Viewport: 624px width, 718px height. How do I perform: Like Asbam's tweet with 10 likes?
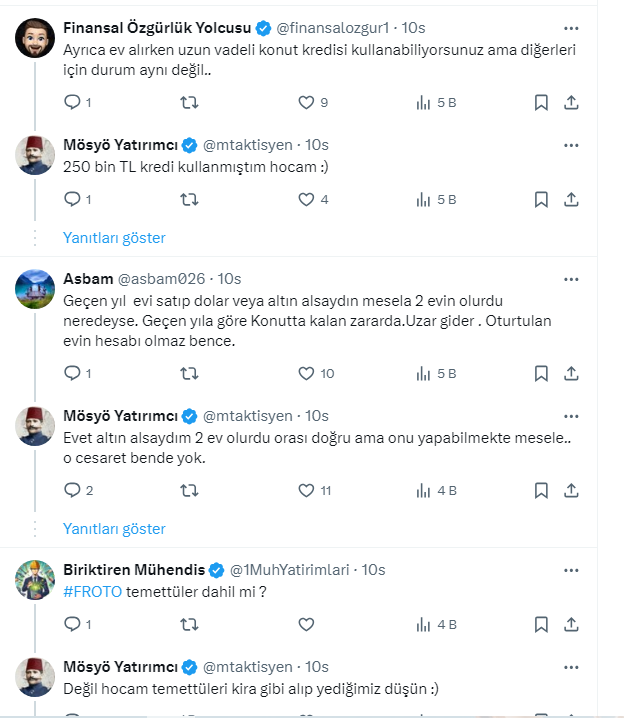(x=307, y=373)
